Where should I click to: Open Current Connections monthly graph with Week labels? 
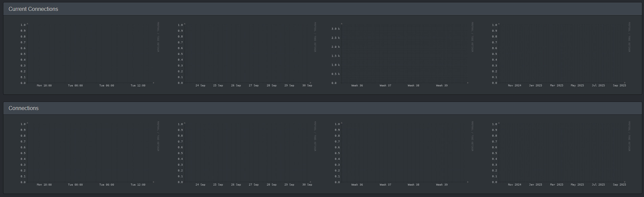(x=404, y=53)
